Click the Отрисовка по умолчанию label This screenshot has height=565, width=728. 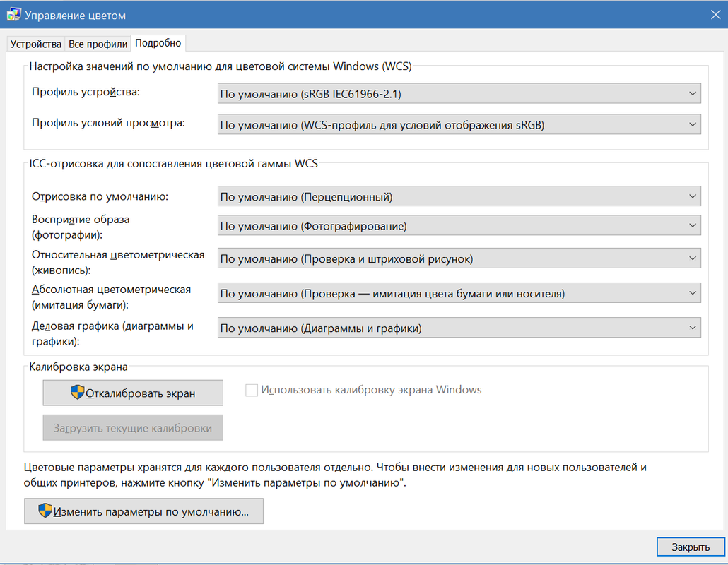coord(100,196)
